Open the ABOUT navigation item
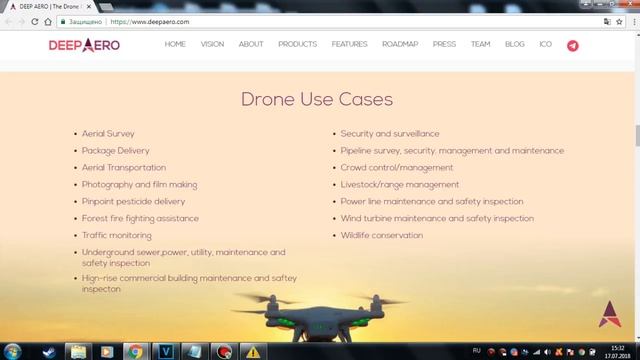 tap(251, 44)
